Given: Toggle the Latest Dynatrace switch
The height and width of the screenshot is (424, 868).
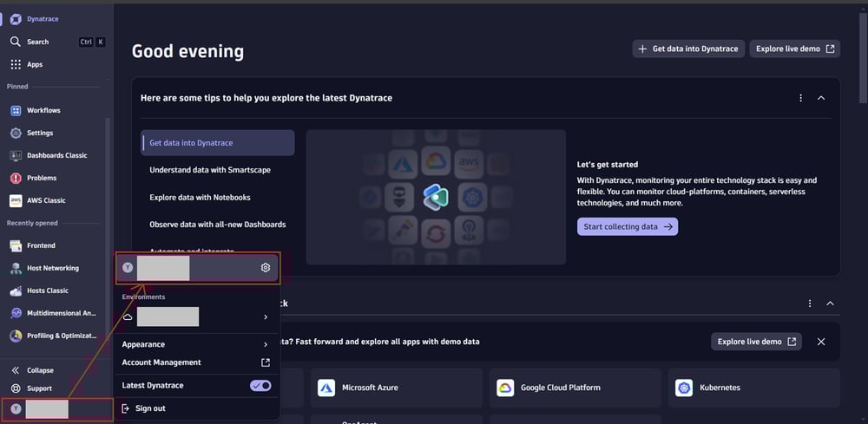Looking at the screenshot, I should 260,385.
